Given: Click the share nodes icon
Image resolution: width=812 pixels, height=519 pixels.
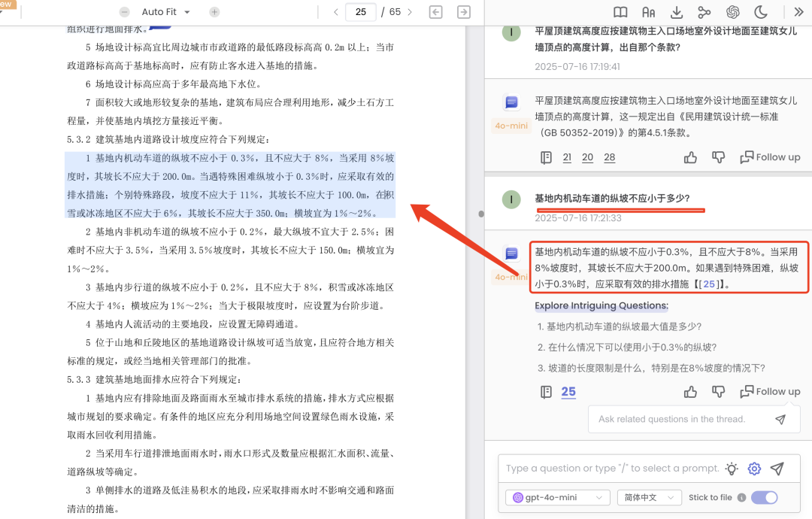Looking at the screenshot, I should click(704, 12).
